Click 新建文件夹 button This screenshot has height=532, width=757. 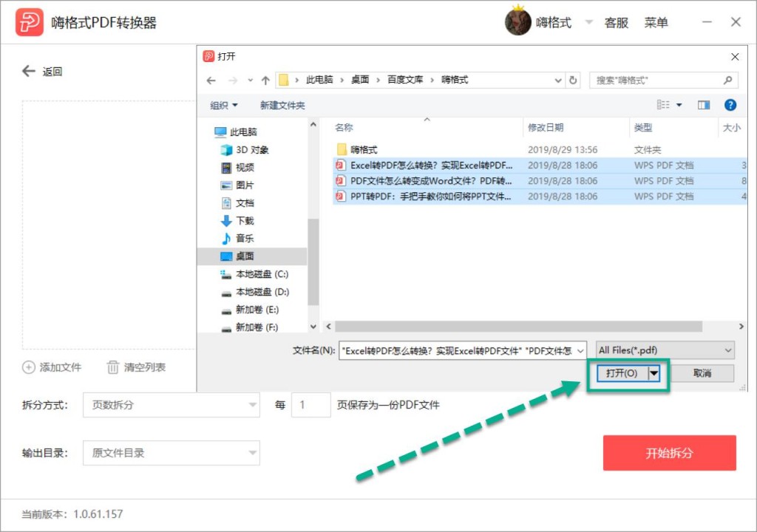point(282,105)
